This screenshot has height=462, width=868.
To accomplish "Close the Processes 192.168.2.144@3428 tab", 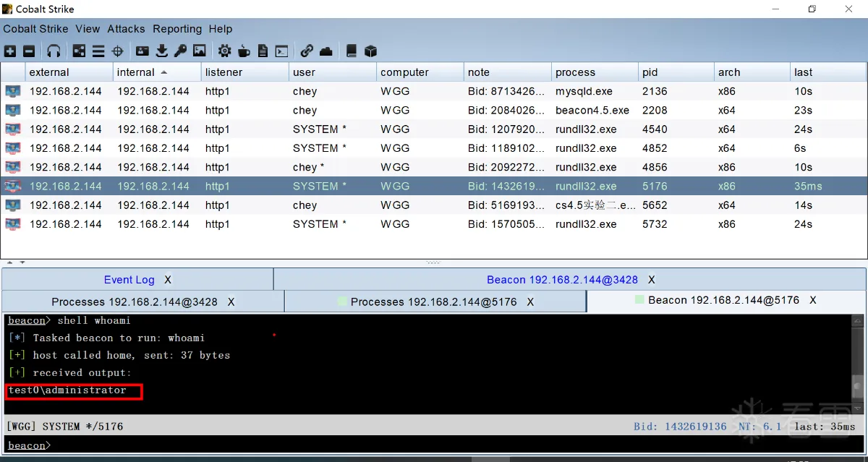I will [231, 302].
